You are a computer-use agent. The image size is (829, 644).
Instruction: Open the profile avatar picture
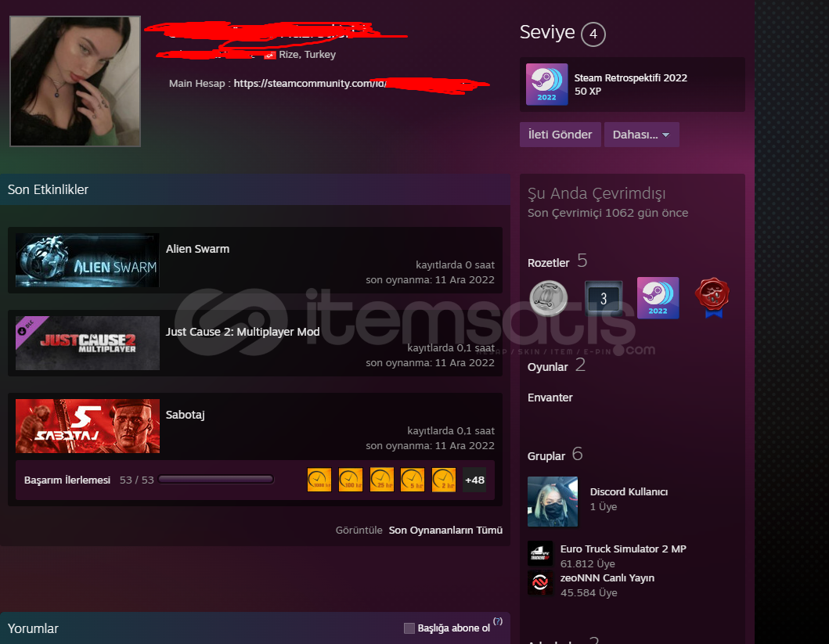pyautogui.click(x=75, y=81)
